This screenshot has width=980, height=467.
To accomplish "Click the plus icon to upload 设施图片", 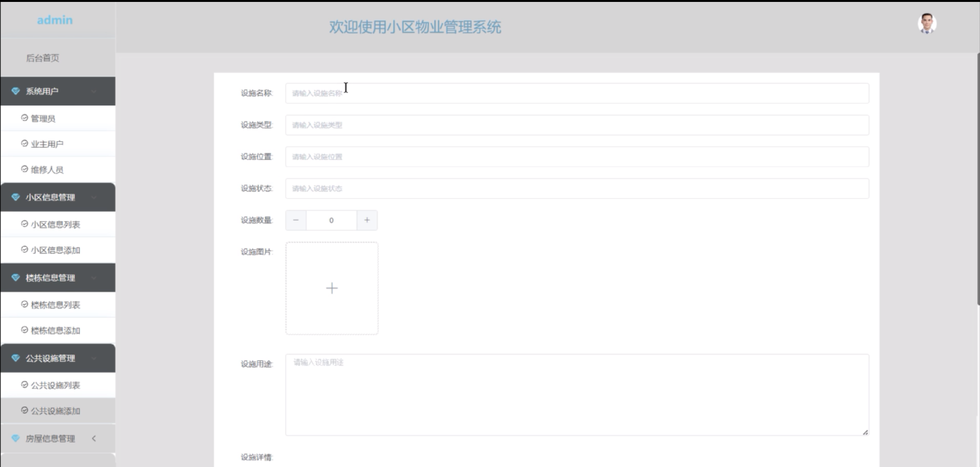I will tap(332, 288).
